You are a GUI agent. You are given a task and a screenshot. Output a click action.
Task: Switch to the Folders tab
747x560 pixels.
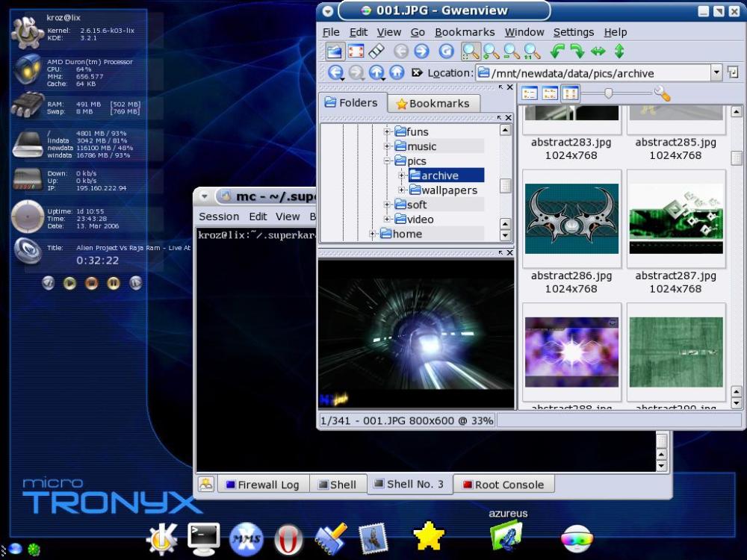pos(352,102)
